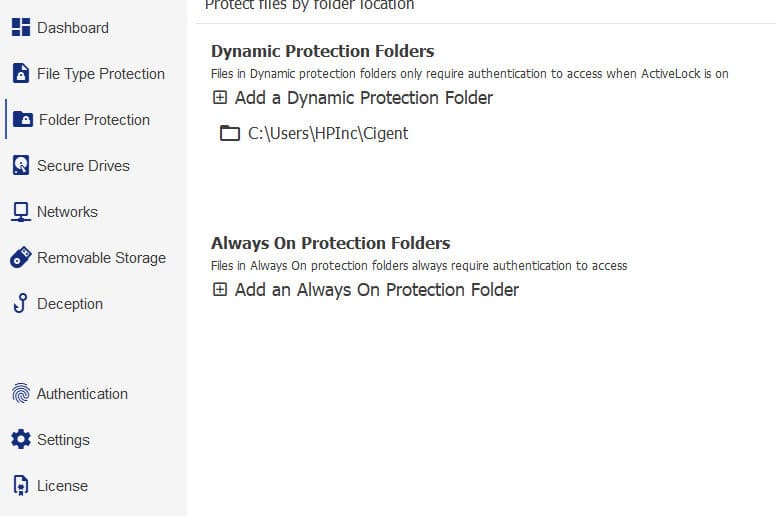Click folder icon beside the Cigent path
The image size is (776, 516).
coord(230,133)
